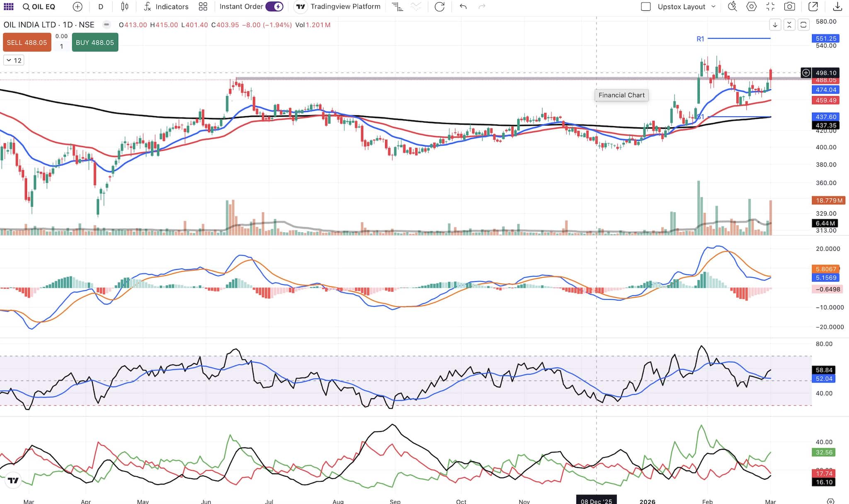Select the 437.35 black moving average label
This screenshot has width=849, height=504.
pos(826,125)
